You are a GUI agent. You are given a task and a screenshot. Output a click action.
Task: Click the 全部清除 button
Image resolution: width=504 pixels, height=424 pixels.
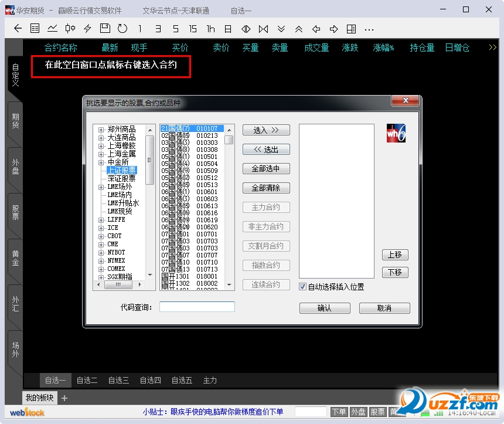point(266,188)
